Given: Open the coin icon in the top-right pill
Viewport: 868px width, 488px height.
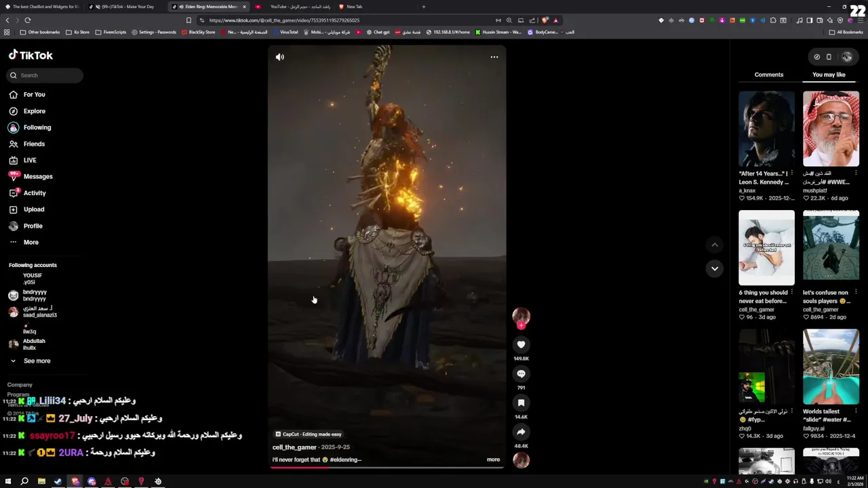Looking at the screenshot, I should tap(816, 57).
